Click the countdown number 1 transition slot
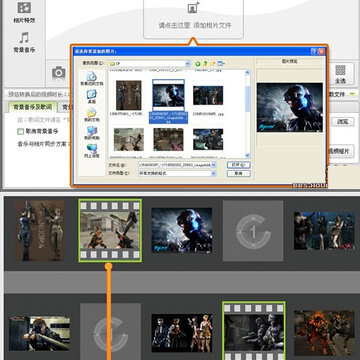 pos(253,231)
